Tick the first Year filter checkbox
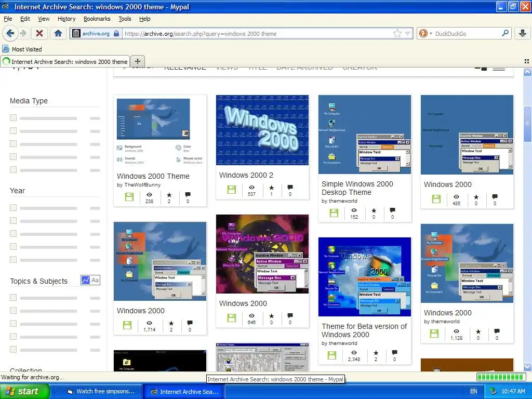532x399 pixels. coord(13,208)
